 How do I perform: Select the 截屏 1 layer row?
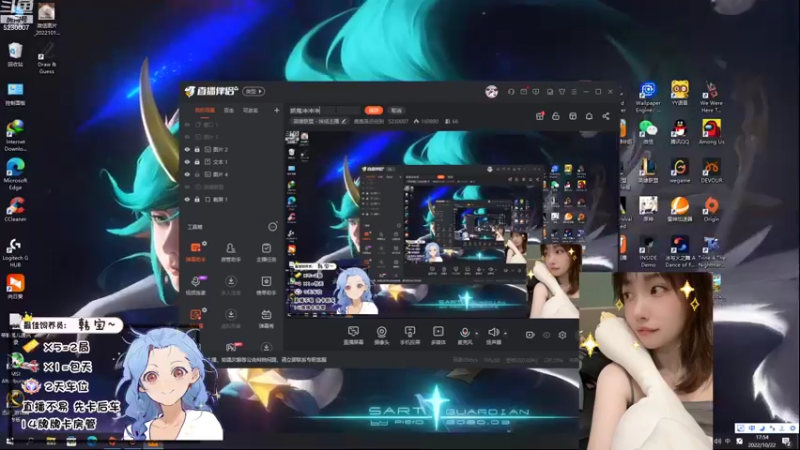pyautogui.click(x=232, y=199)
